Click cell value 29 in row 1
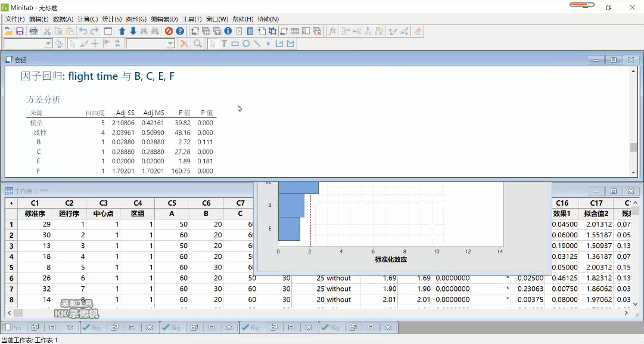 35,224
